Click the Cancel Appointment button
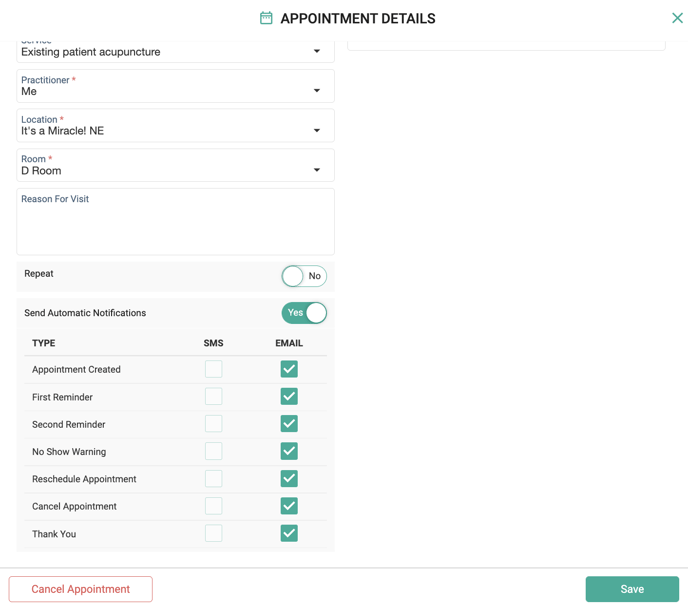The image size is (688, 606). tap(81, 589)
